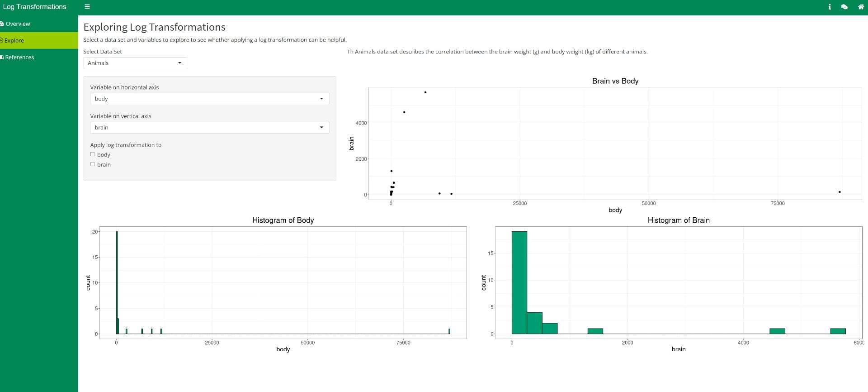
Task: Click the tallest bar in Histogram of Body
Action: [117, 283]
